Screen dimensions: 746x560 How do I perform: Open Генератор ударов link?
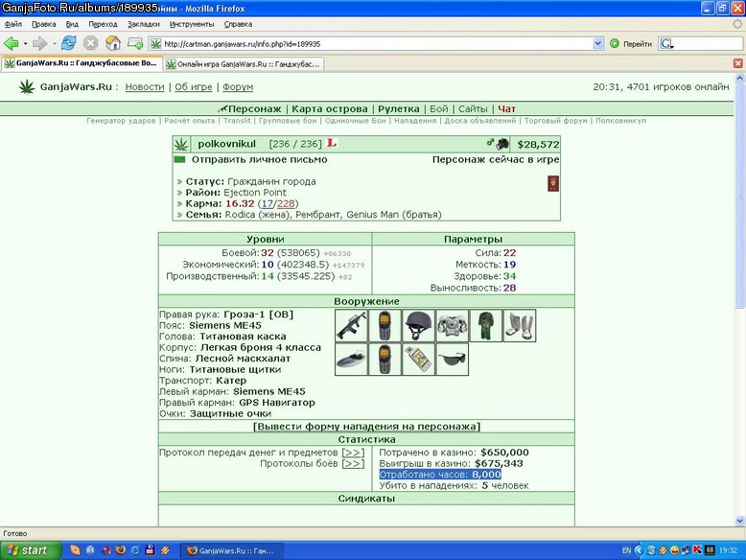(121, 121)
